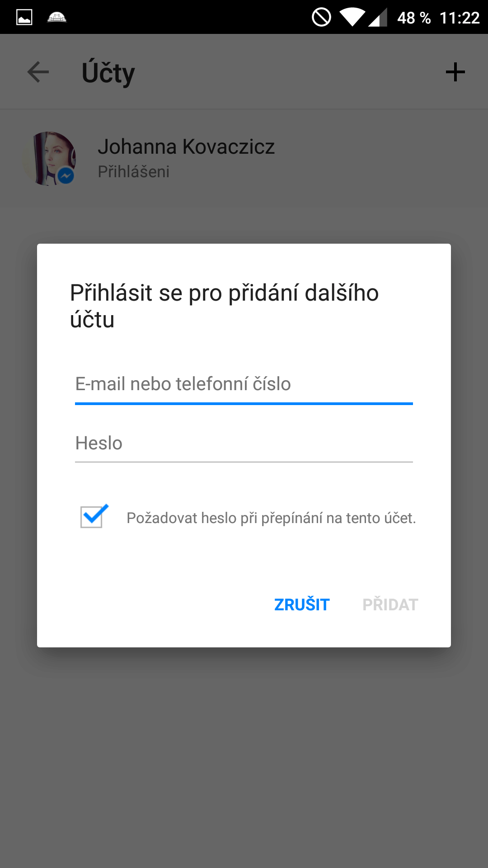The image size is (488, 868).
Task: Tap the Android notification icon in status bar
Action: [57, 18]
